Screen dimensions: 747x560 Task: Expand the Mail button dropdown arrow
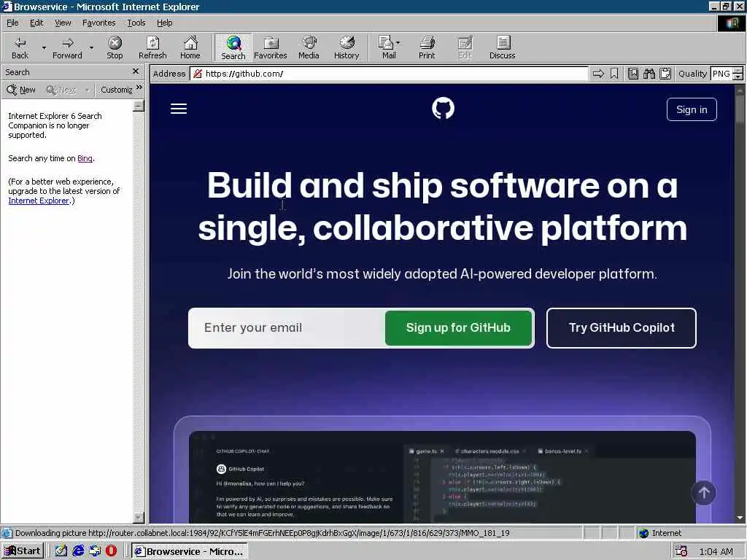(x=398, y=42)
